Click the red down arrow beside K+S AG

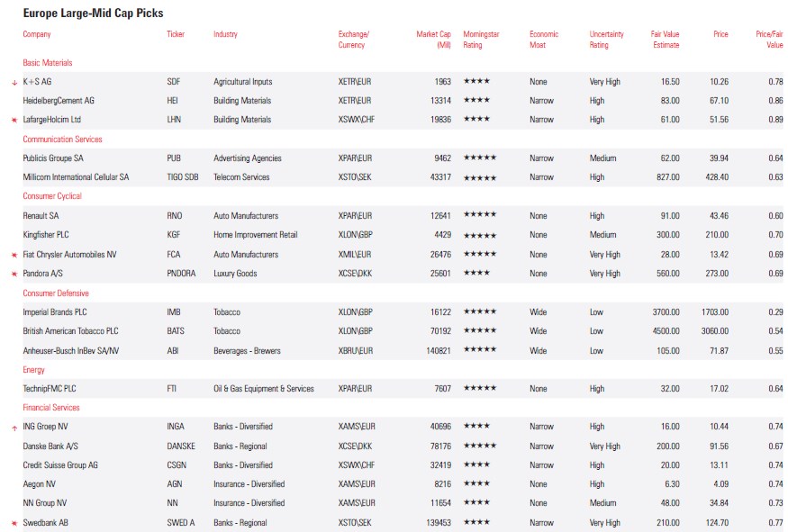(14, 82)
